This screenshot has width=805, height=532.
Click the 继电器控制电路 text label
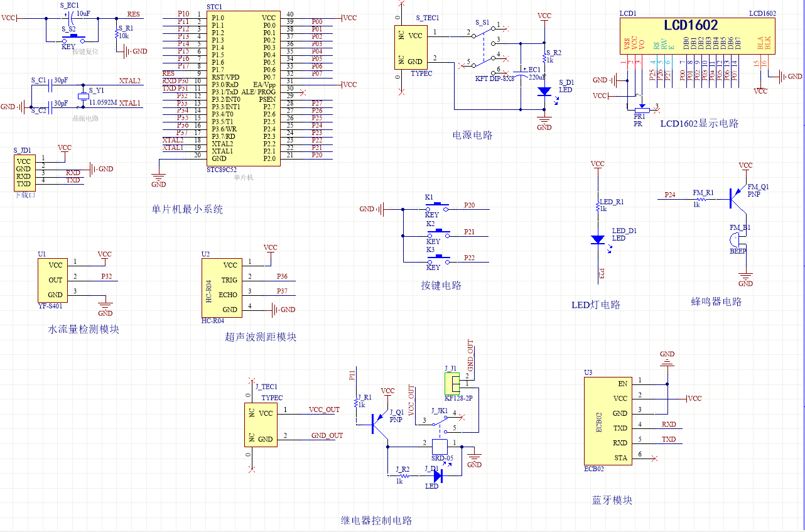376,521
